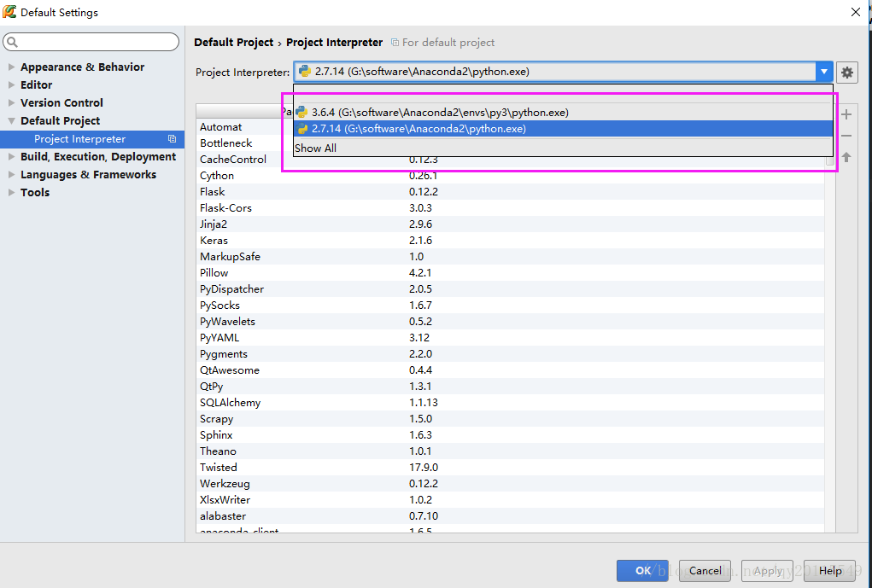Expand Languages & Frameworks node

click(11, 174)
